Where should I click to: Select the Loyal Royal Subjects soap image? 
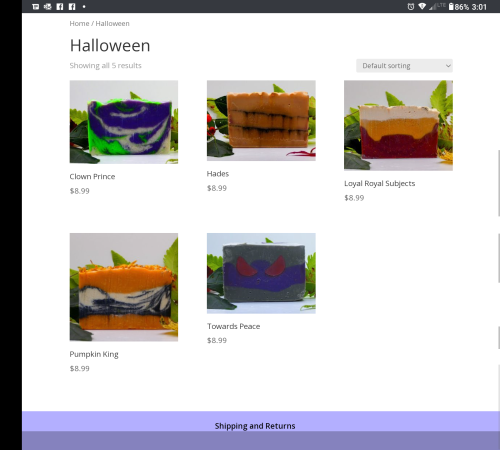(x=398, y=125)
